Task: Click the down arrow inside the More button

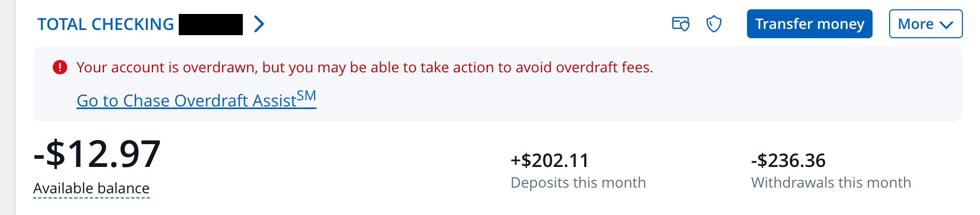Action: 946,25
